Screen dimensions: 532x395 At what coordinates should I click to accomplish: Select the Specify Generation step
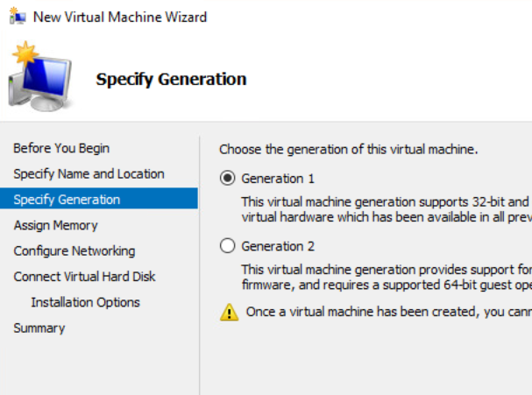point(99,200)
